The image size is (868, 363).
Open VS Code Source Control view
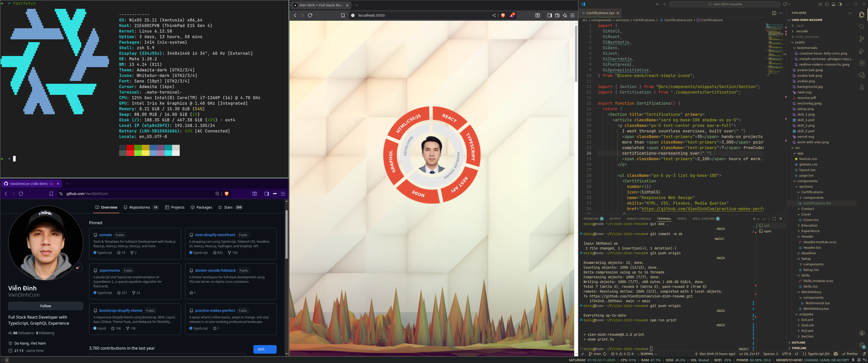(x=862, y=39)
